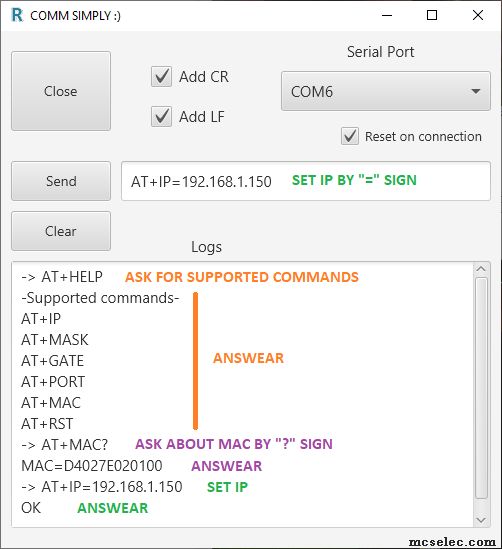
Task: Click the AT+RST entry in logs
Action: pyautogui.click(x=47, y=424)
